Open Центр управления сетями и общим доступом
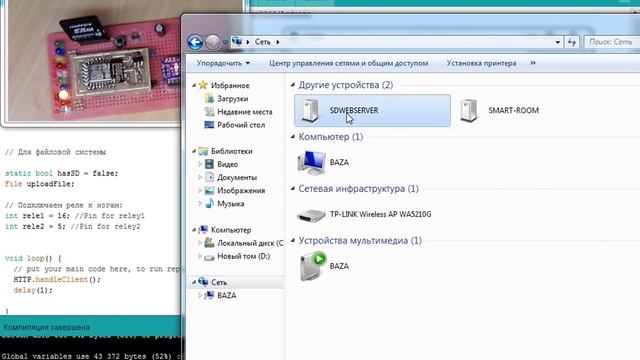Screen dimensions: 640x360 [x=349, y=63]
